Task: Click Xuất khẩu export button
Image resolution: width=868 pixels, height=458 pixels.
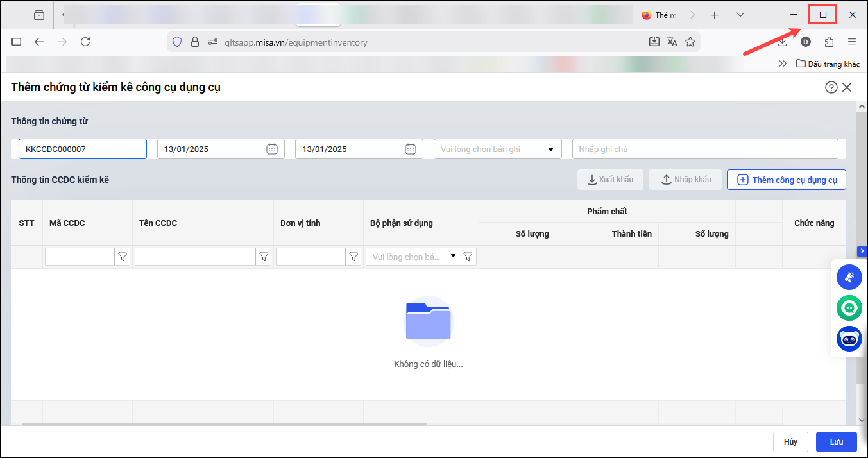Action: tap(610, 180)
